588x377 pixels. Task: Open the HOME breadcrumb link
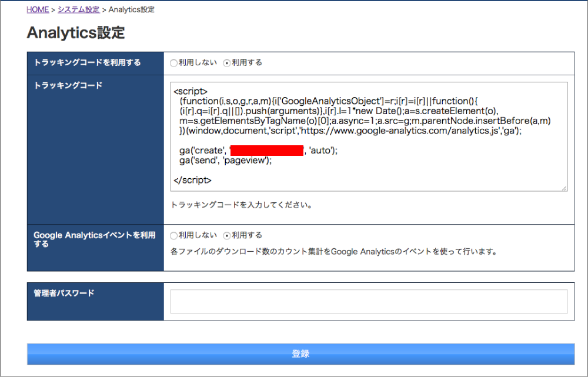(38, 10)
